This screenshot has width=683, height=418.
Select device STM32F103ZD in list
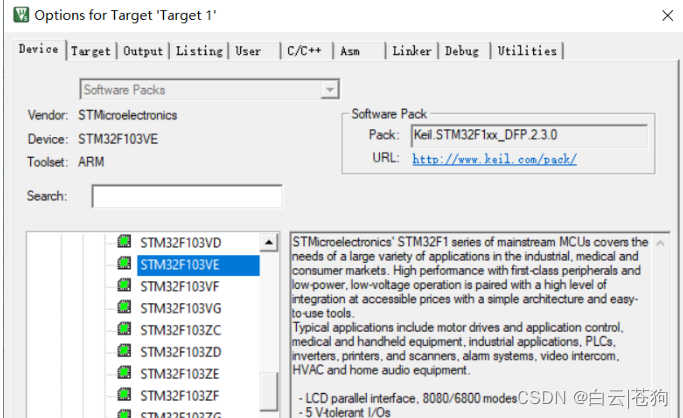[181, 352]
